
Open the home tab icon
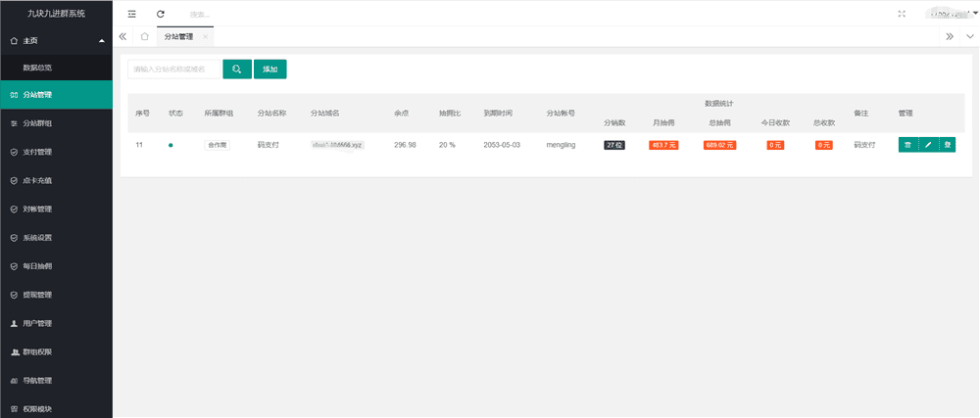click(x=144, y=36)
